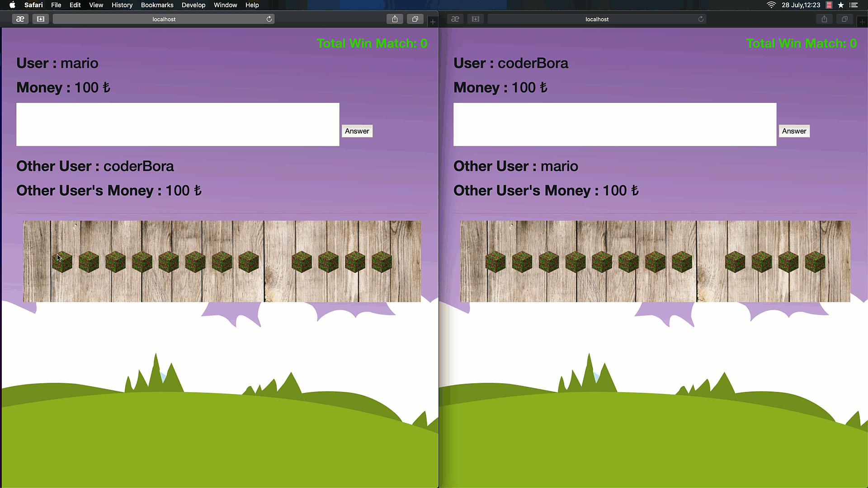Open the View menu
868x488 pixels.
click(x=96, y=5)
